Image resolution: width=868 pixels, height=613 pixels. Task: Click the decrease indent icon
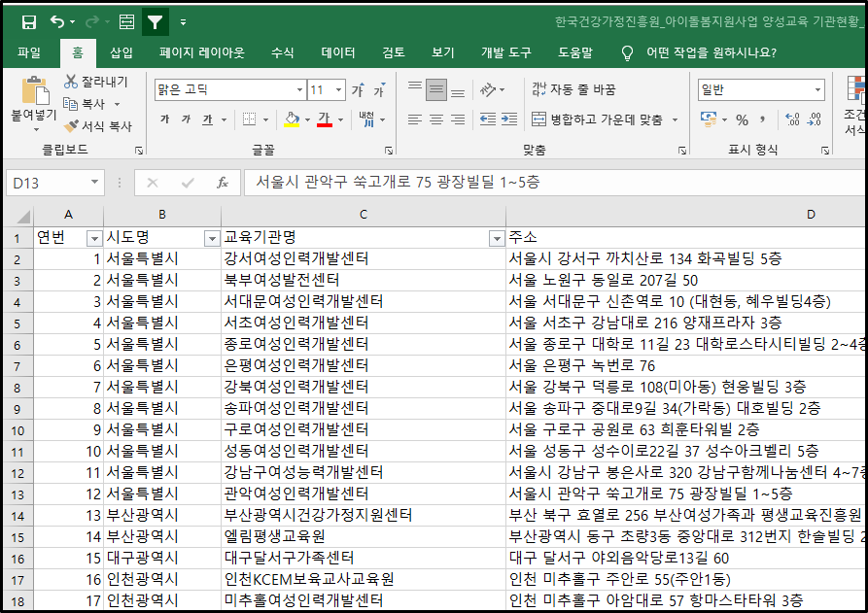tap(488, 119)
